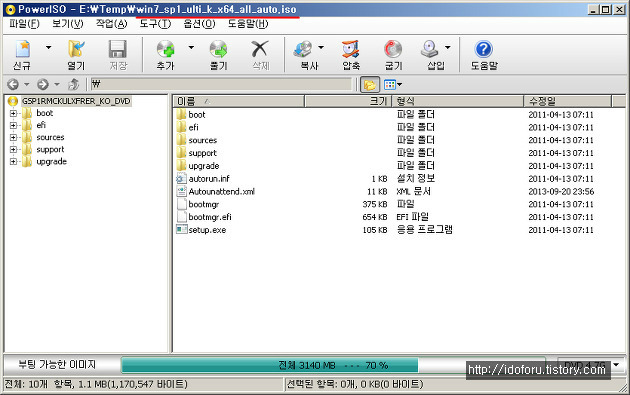Select sources folder in file list
Viewport: 630px width, 395px height.
pos(202,140)
